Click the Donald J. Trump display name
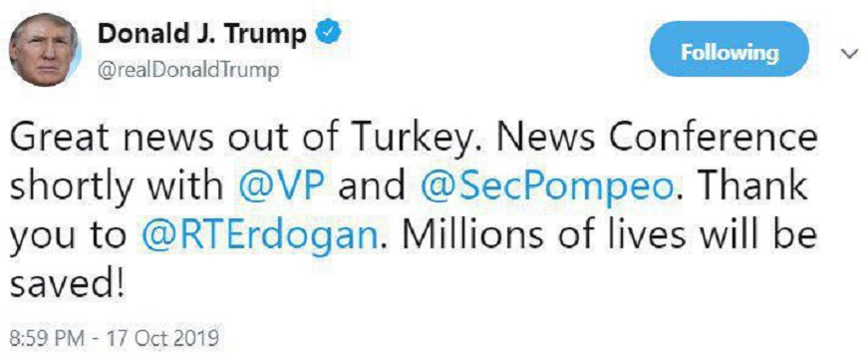 pos(202,36)
